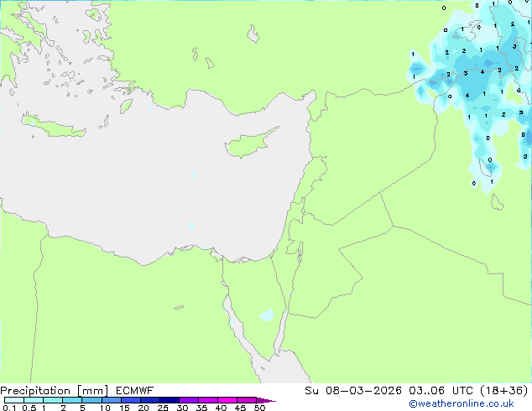Click the '10' legend scale label
Image resolution: width=532 pixels, height=411 pixels.
tap(105, 408)
